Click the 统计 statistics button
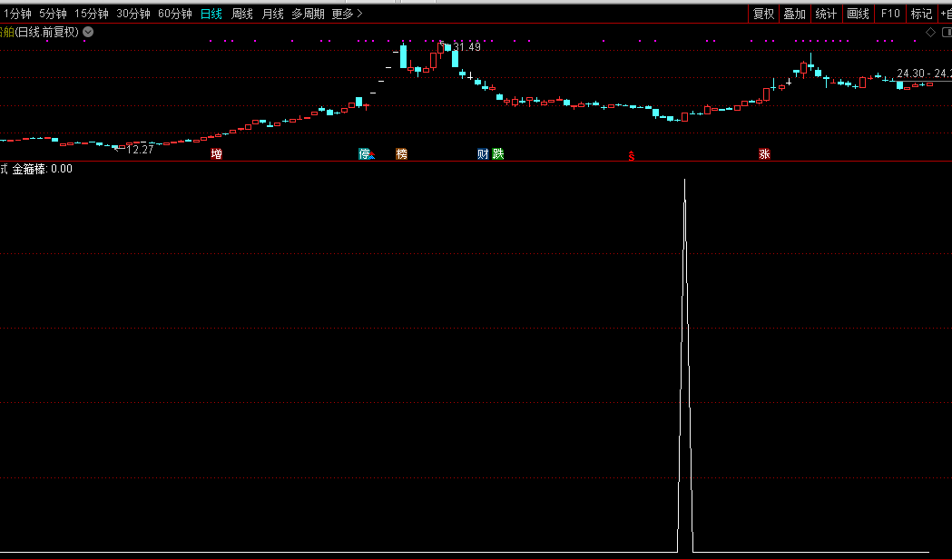The width and height of the screenshot is (952, 560). [x=826, y=14]
